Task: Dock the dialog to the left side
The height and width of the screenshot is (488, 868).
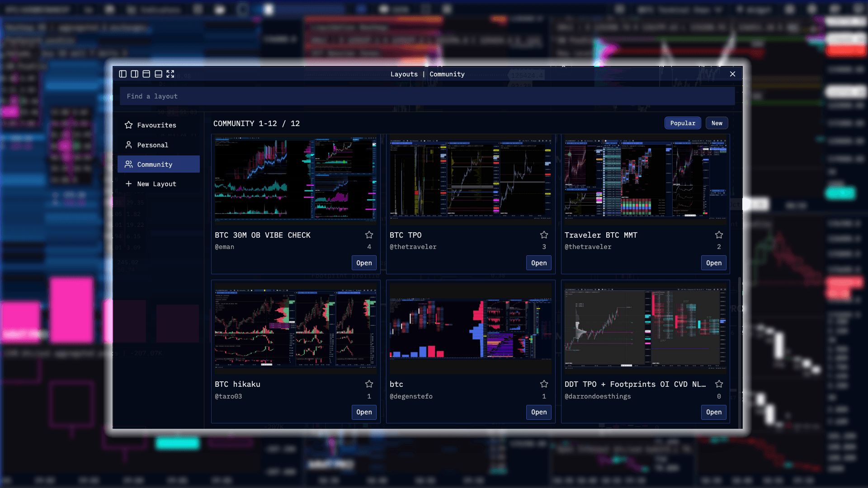Action: [x=123, y=74]
